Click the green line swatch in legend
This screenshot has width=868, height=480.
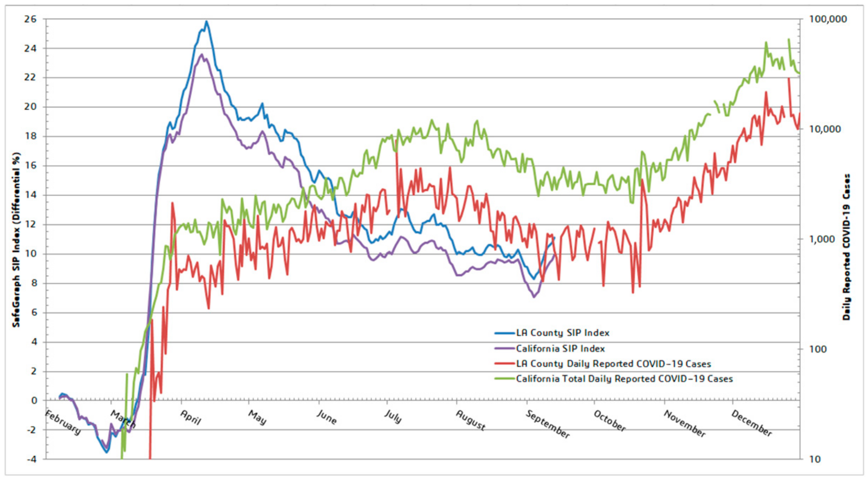[504, 379]
